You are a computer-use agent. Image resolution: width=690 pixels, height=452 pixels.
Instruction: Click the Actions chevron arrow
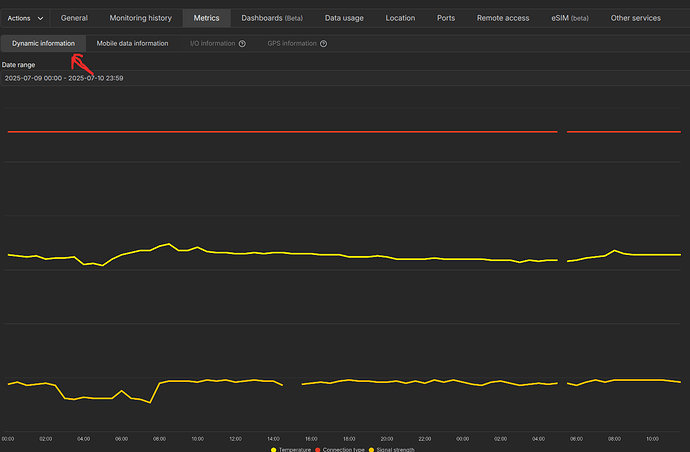(40, 18)
